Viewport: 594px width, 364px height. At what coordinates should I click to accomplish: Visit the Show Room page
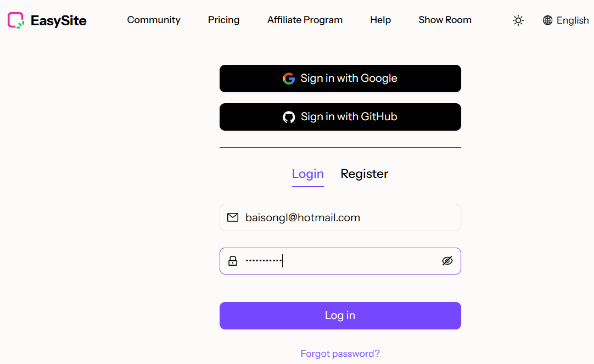[445, 20]
